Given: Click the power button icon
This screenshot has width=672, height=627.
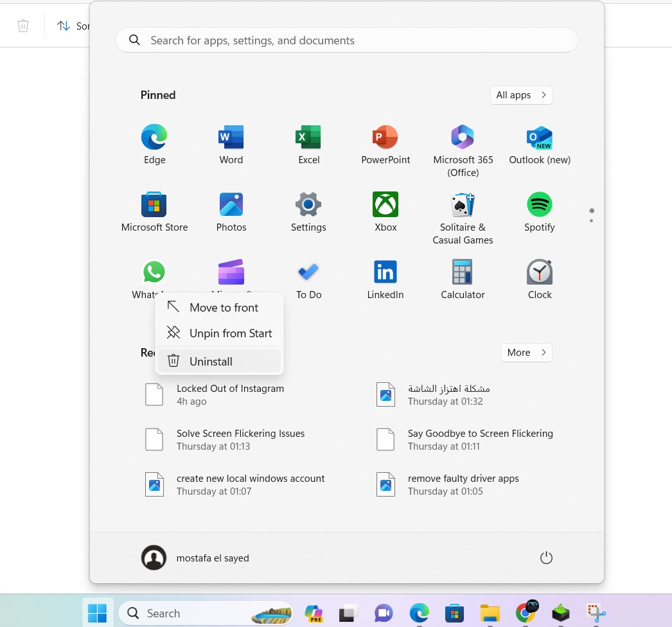Looking at the screenshot, I should point(546,558).
